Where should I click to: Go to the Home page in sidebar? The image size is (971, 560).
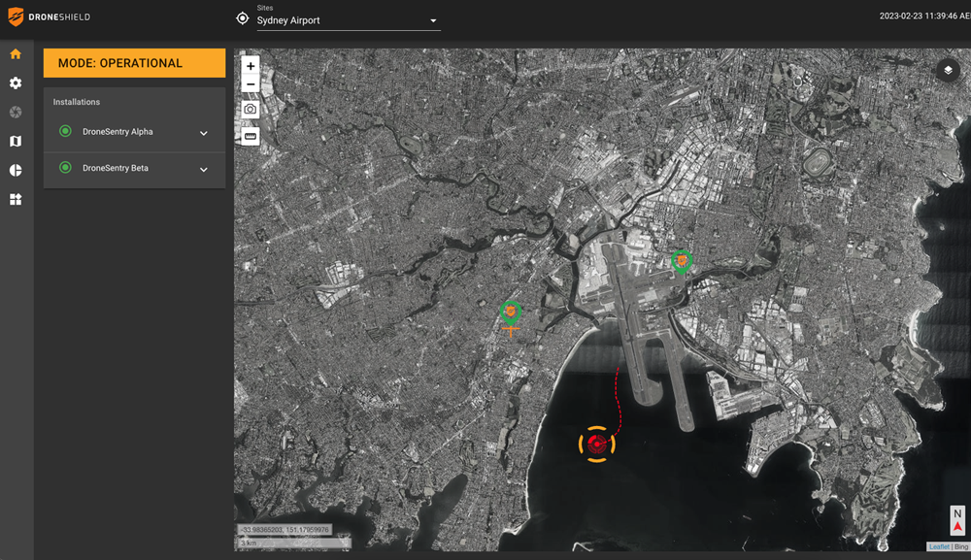pyautogui.click(x=16, y=54)
